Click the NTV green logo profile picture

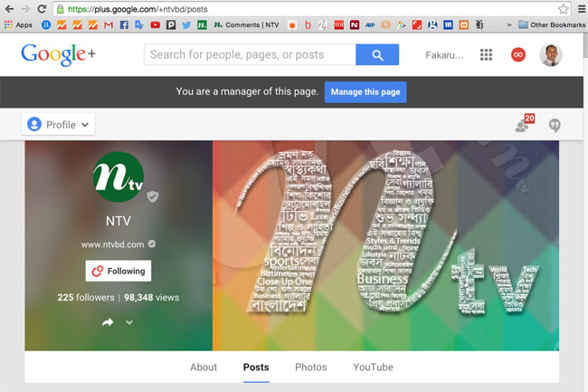coord(119,177)
